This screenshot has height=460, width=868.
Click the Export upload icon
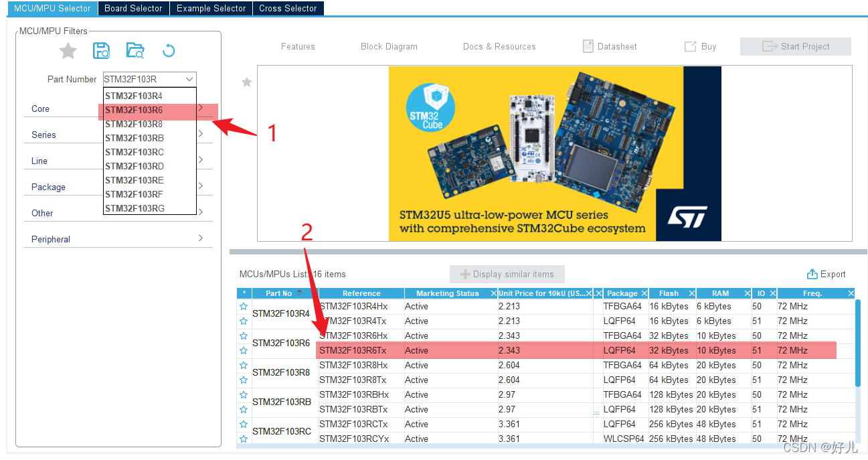[x=812, y=274]
